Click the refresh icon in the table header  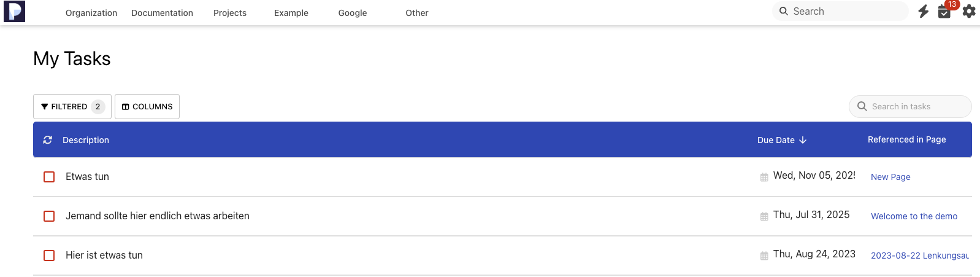click(48, 140)
